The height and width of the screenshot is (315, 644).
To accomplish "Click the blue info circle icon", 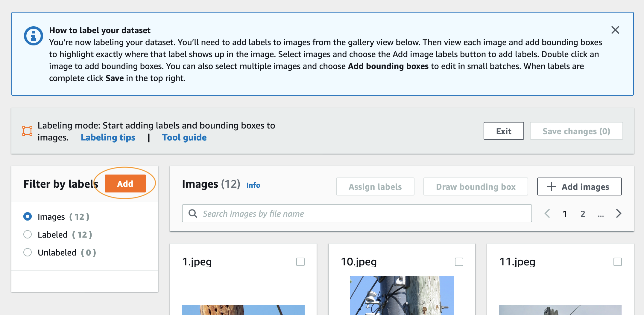I will point(34,36).
